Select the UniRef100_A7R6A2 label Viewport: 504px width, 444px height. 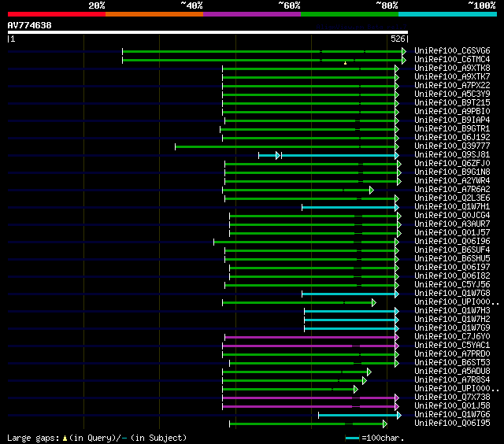pyautogui.click(x=452, y=190)
